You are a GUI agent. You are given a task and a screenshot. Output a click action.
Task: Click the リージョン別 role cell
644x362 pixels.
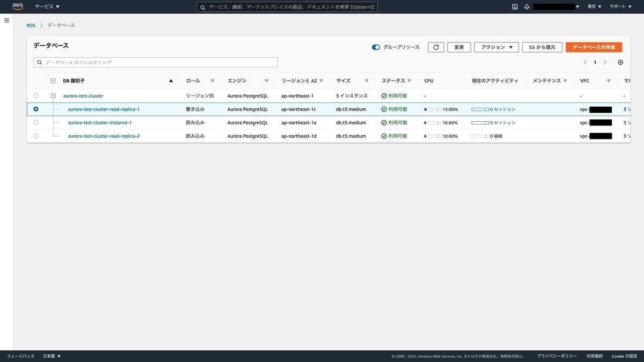(x=200, y=96)
